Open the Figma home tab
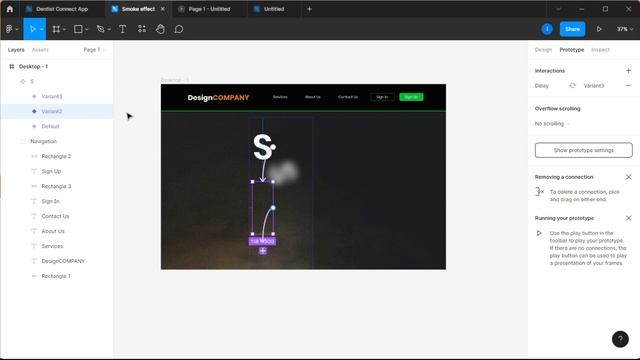 tap(10, 9)
